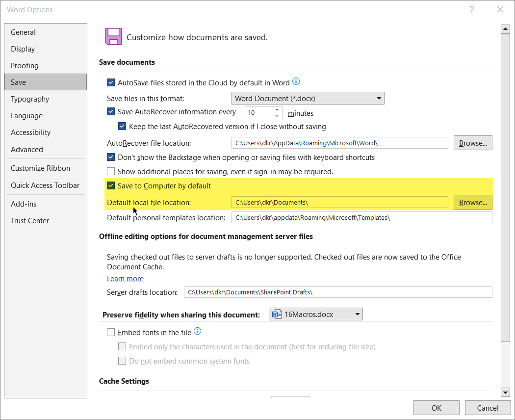Open Quick Access Toolbar settings
The width and height of the screenshot is (515, 420).
(46, 185)
